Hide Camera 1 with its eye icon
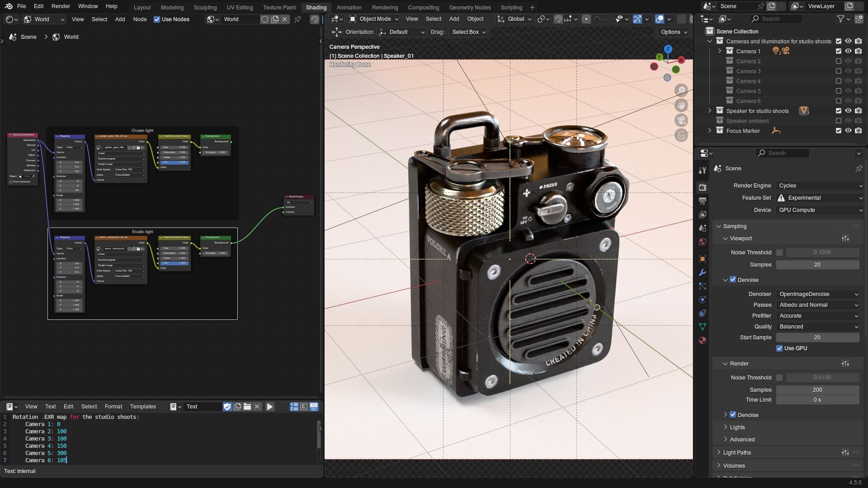Screen dimensions: 868x488 tap(848, 51)
